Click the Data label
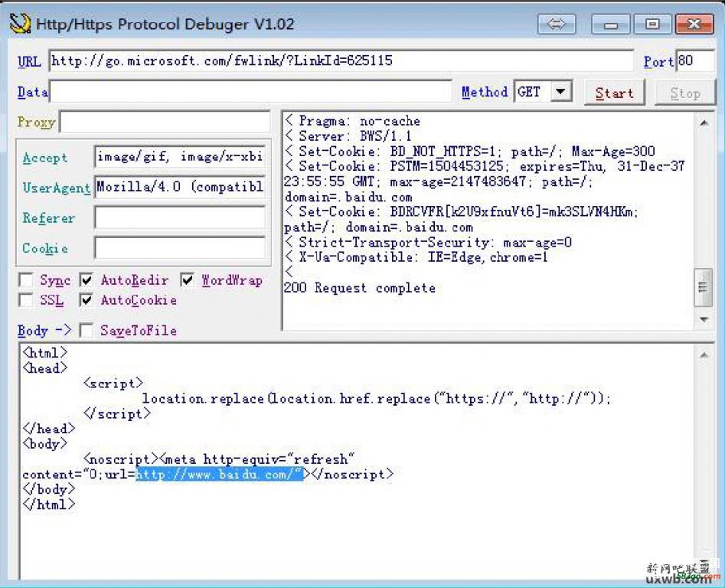 click(x=32, y=92)
